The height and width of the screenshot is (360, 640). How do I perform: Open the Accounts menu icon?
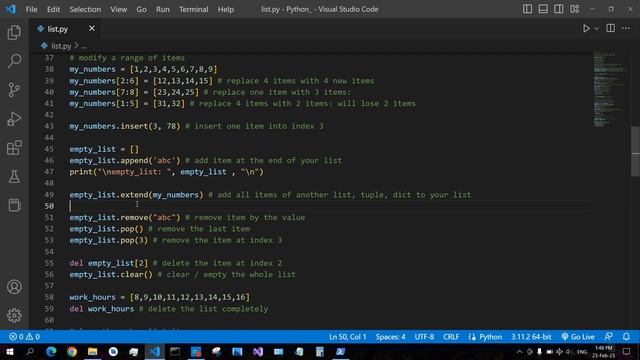coord(14,287)
